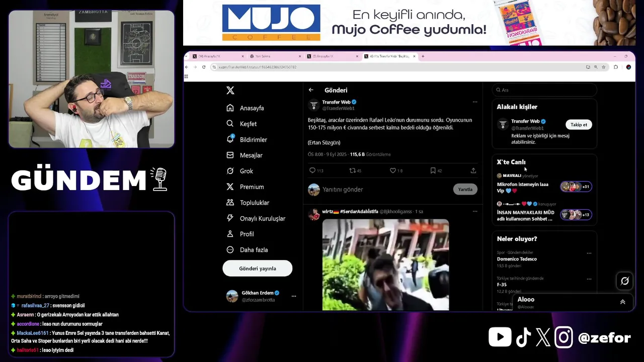Viewport: 644px width, 362px height.
Task: Click the X icon near @zefor
Action: tap(543, 337)
